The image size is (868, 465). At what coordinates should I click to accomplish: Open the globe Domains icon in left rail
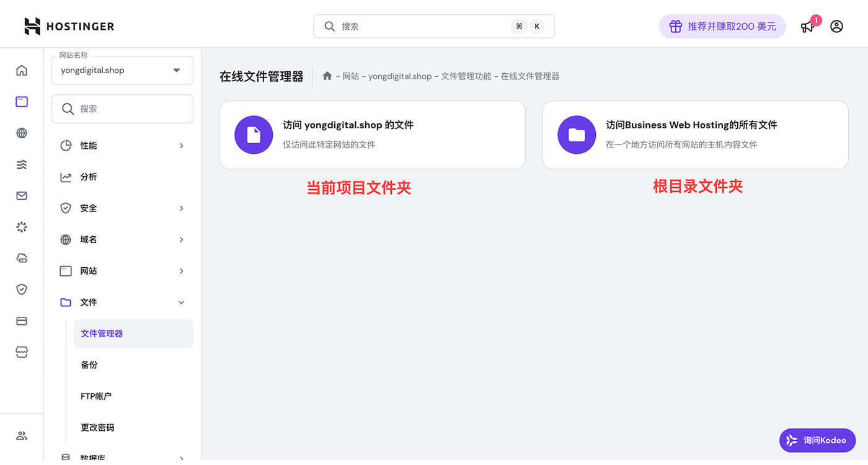point(22,133)
